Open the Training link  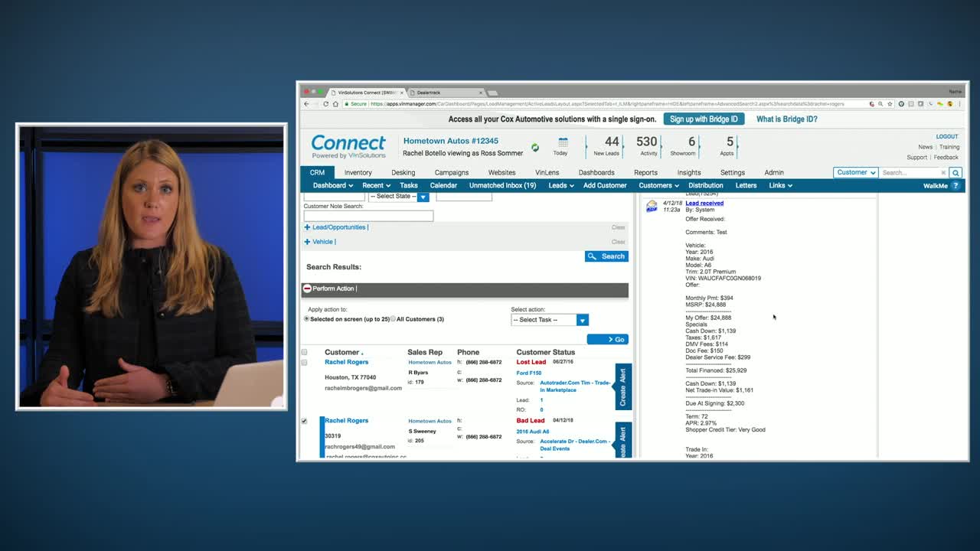949,147
